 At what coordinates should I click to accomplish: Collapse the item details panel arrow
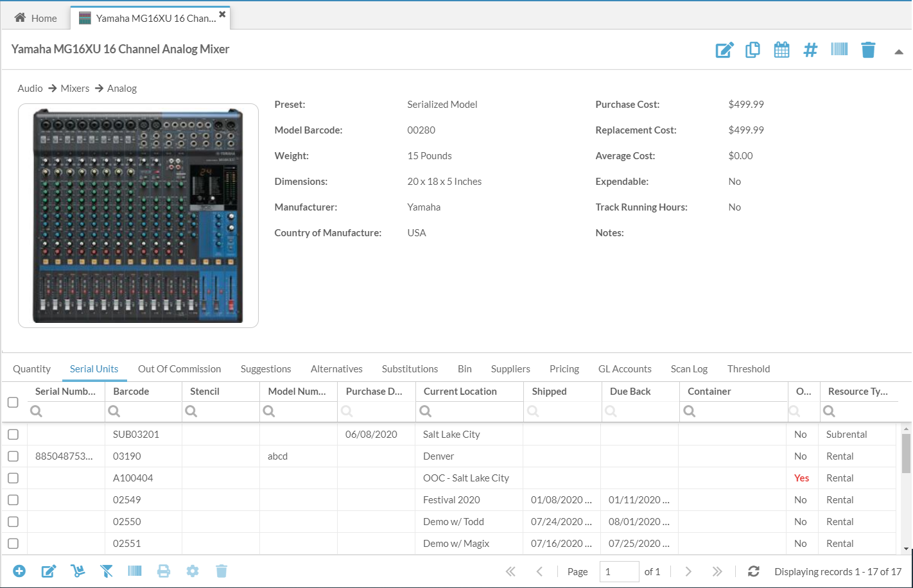tap(899, 52)
